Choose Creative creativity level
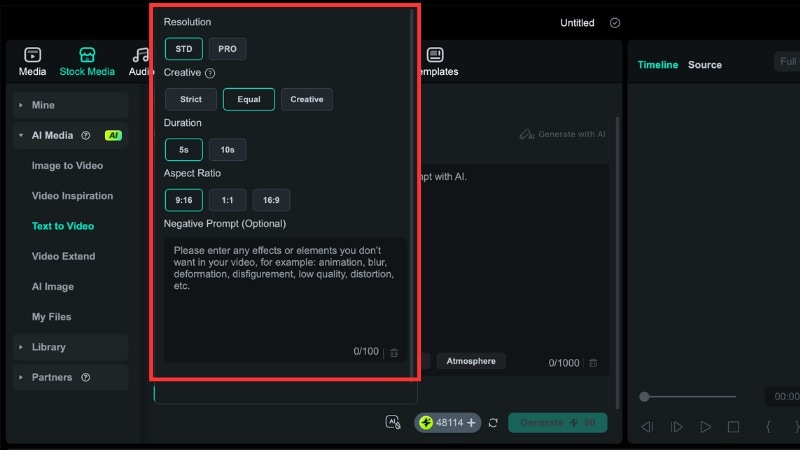The width and height of the screenshot is (800, 450). coord(307,99)
